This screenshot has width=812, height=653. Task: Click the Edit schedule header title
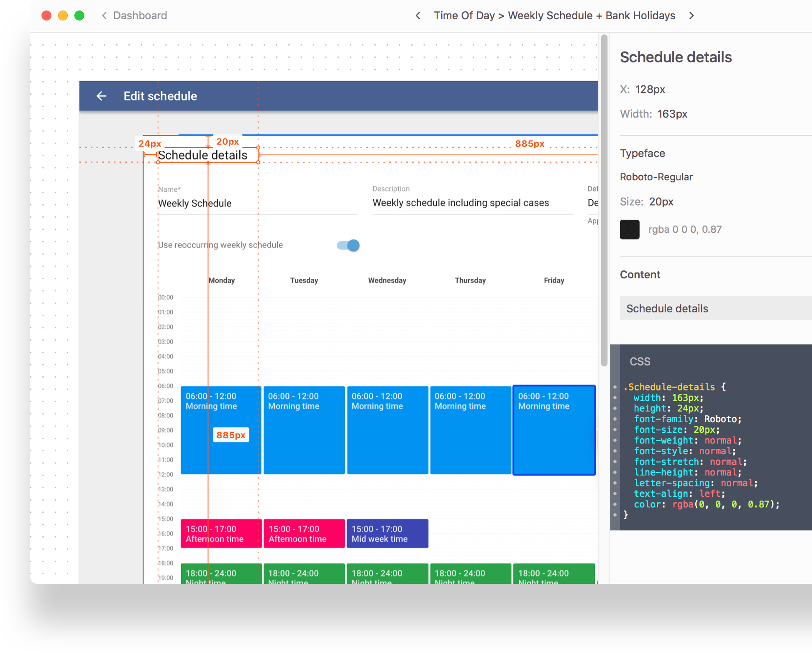pyautogui.click(x=160, y=96)
